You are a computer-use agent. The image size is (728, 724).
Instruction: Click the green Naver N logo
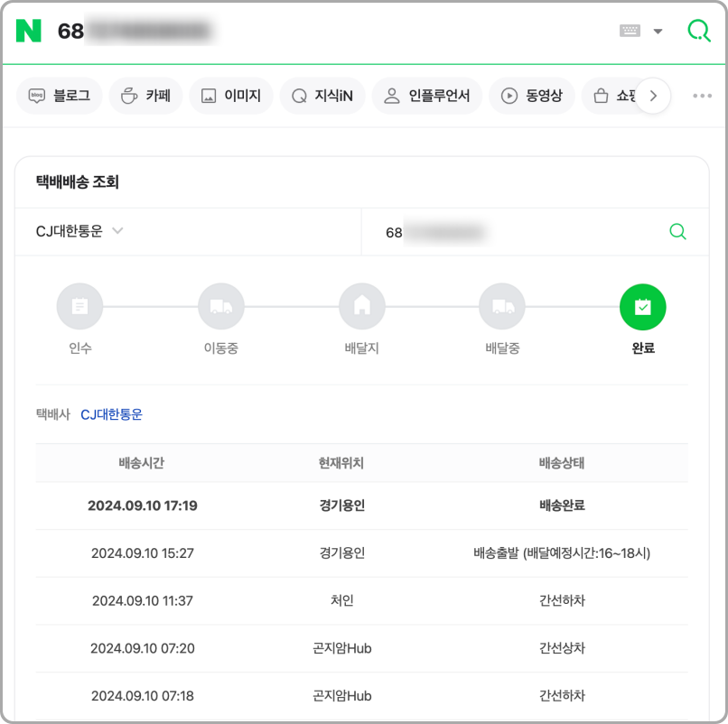(28, 31)
